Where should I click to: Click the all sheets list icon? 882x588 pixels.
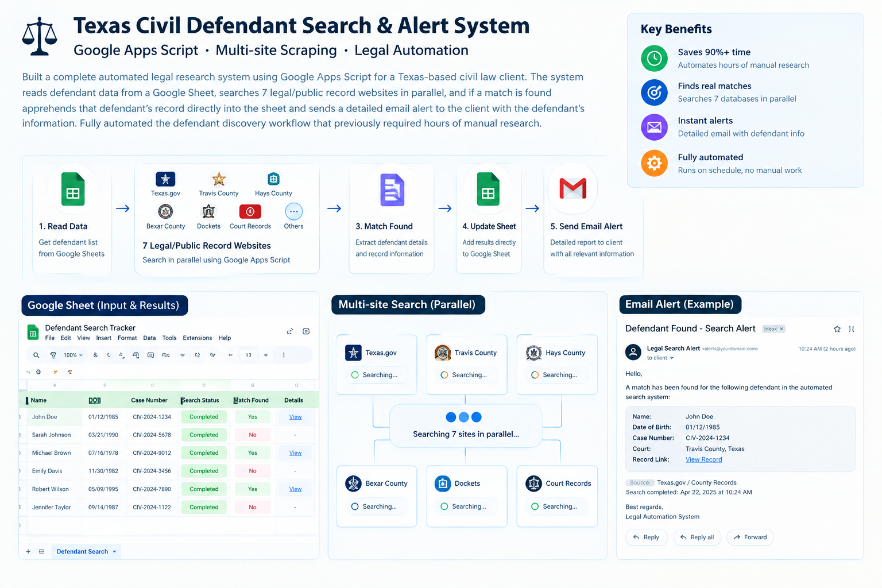(x=41, y=552)
